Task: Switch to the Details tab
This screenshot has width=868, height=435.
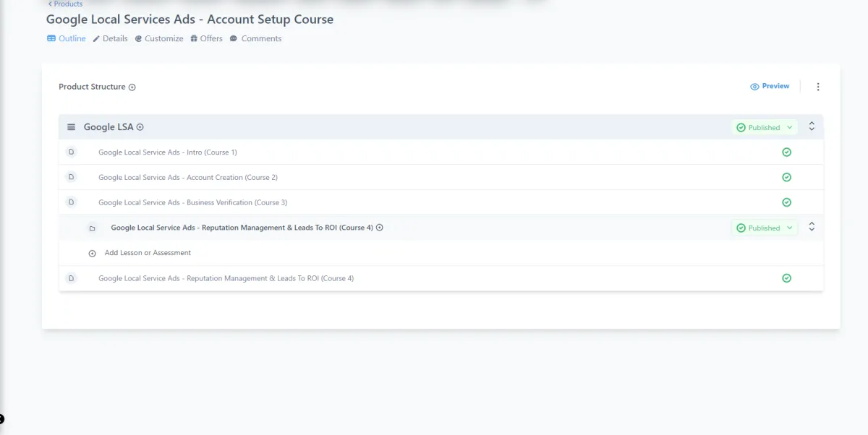Action: [110, 38]
